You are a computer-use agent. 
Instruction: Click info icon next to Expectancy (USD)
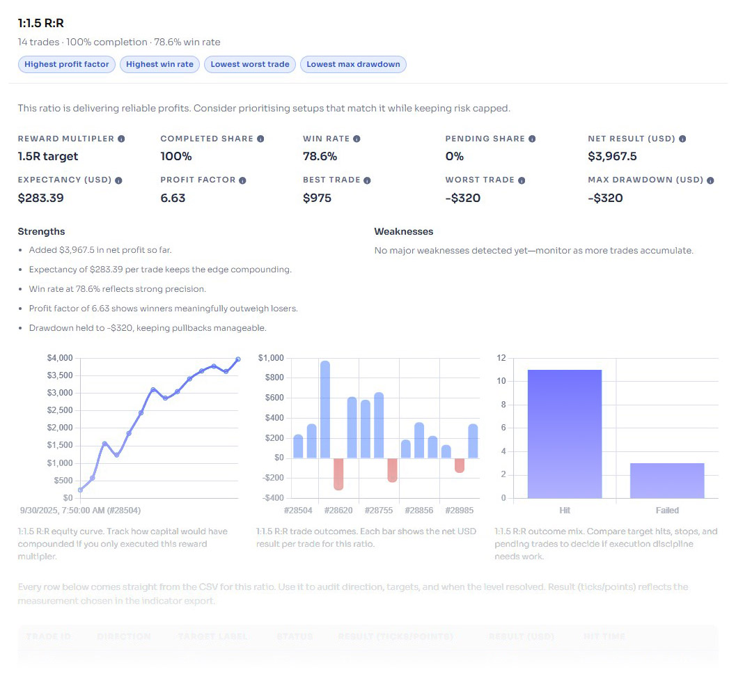(118, 180)
